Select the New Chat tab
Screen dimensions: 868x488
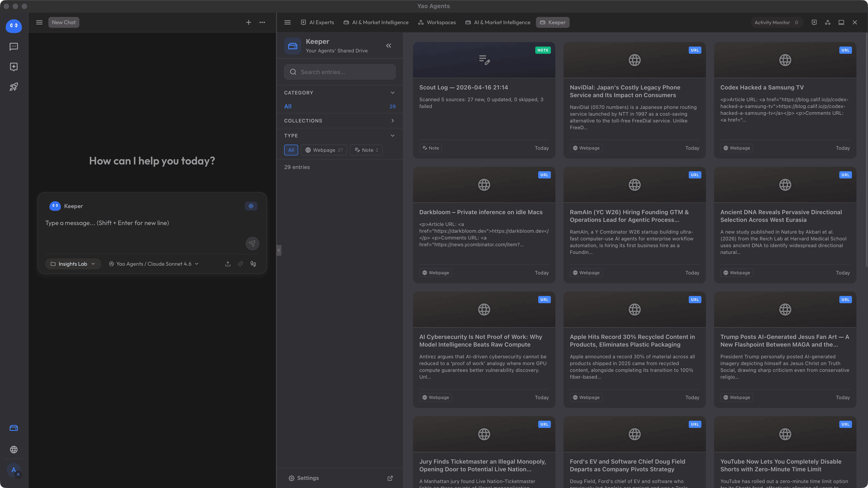pyautogui.click(x=64, y=22)
